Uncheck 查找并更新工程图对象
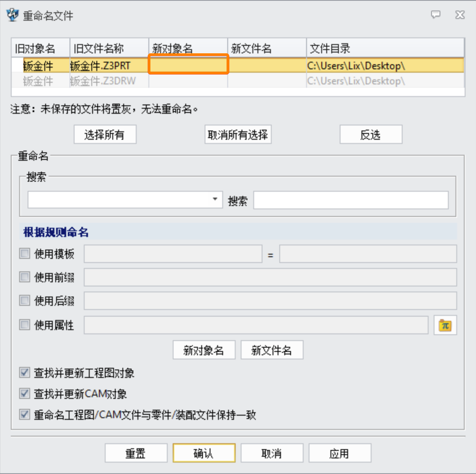This screenshot has width=476, height=474. (x=24, y=372)
